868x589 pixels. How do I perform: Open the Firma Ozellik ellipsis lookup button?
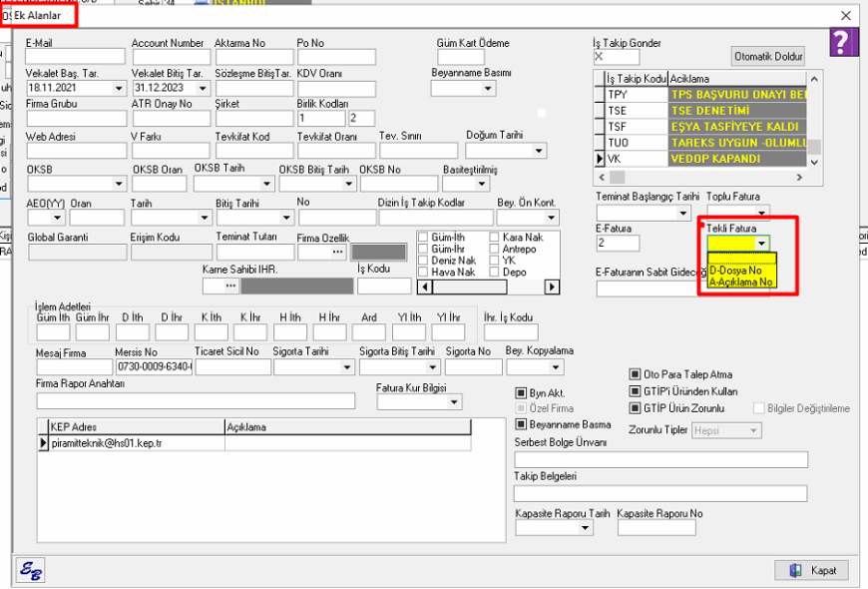[337, 253]
